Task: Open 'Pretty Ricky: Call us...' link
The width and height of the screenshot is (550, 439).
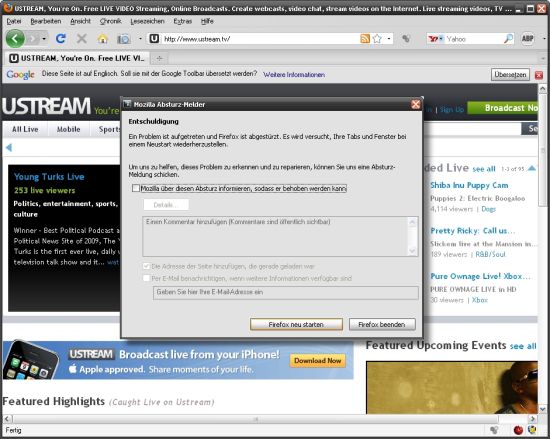Action: point(472,231)
